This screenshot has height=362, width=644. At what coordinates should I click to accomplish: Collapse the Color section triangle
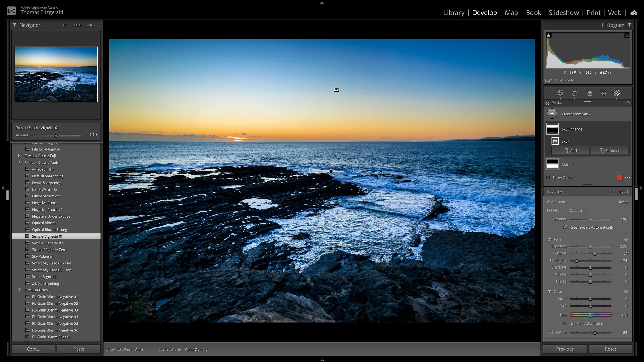[549, 292]
